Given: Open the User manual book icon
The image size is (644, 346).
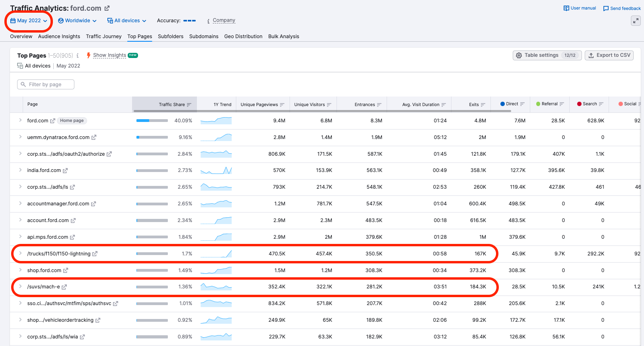Looking at the screenshot, I should pos(566,8).
